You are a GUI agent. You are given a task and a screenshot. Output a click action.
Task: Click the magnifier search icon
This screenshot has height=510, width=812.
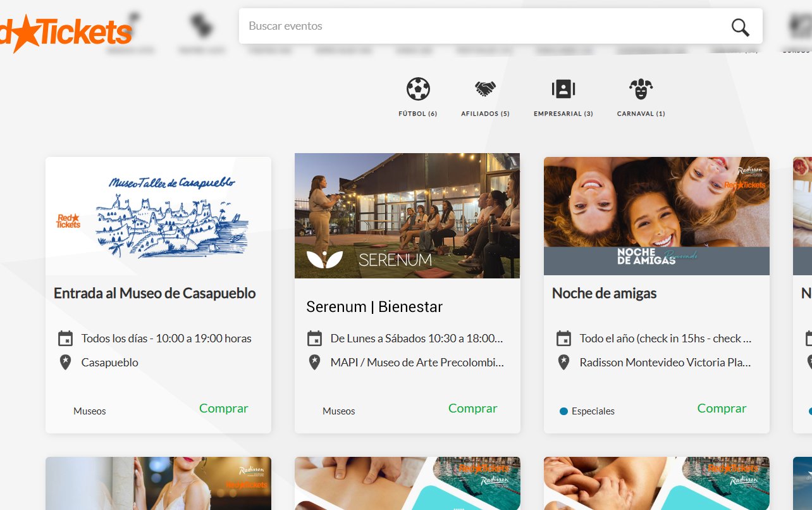[740, 27]
